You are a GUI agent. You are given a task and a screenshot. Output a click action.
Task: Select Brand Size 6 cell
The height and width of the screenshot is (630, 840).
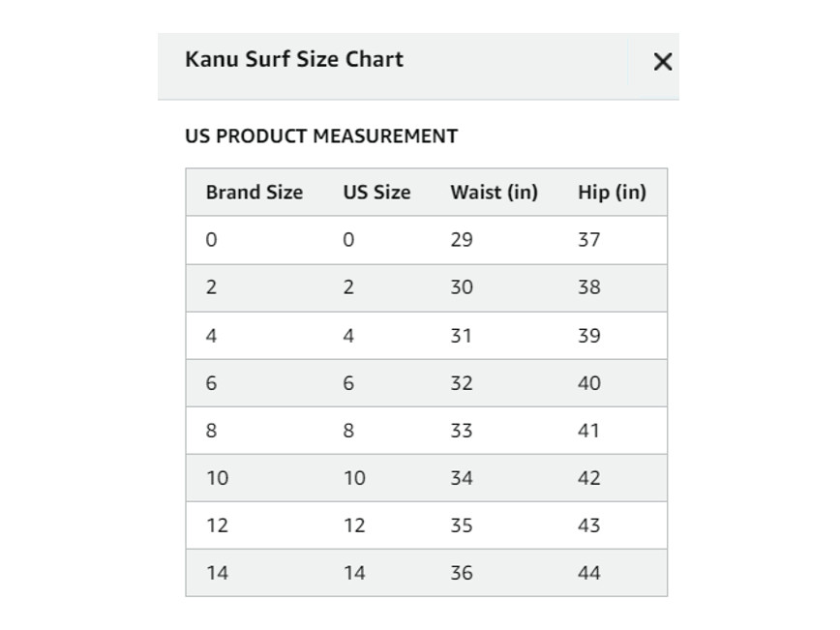(212, 383)
